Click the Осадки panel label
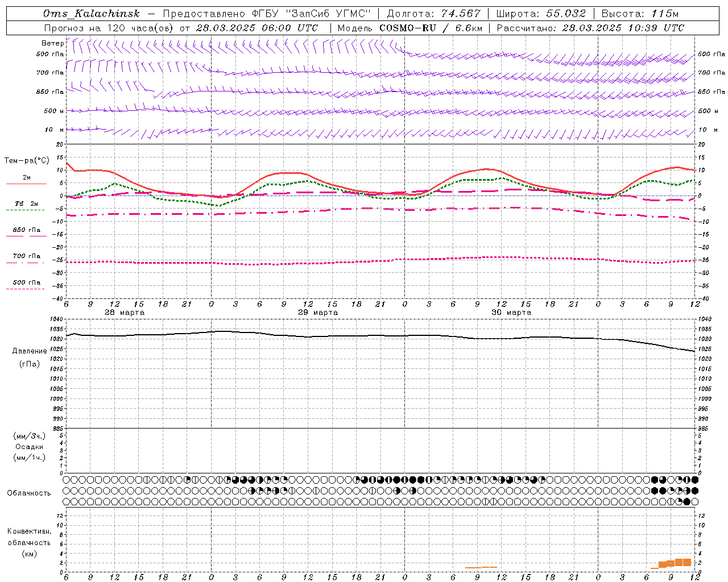This screenshot has width=728, height=582. click(30, 447)
